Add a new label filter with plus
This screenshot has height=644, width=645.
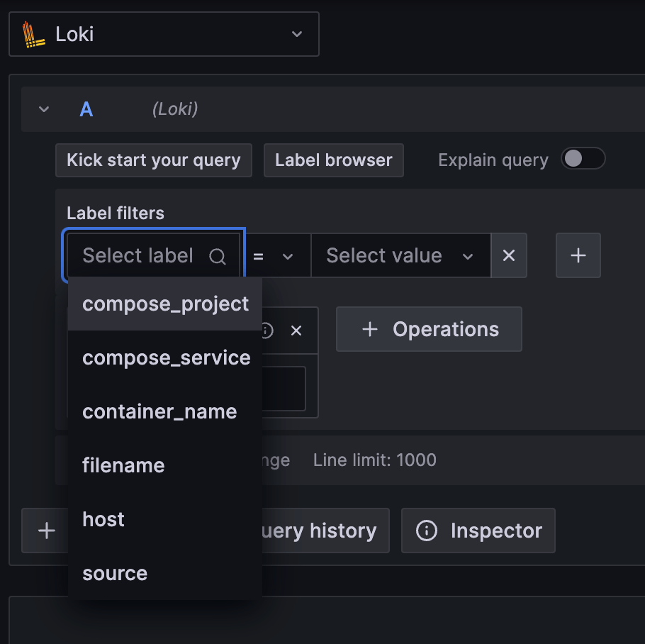click(578, 256)
